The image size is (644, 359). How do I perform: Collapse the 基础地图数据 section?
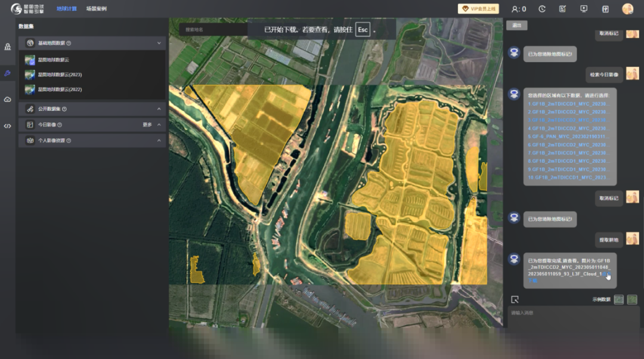click(159, 43)
